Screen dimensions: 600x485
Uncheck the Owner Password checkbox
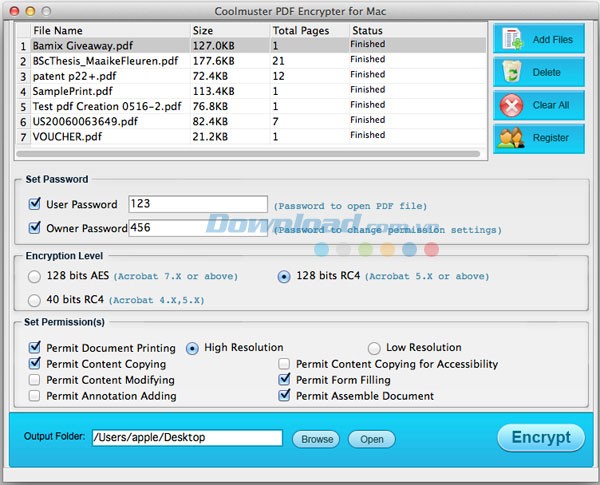coord(36,228)
